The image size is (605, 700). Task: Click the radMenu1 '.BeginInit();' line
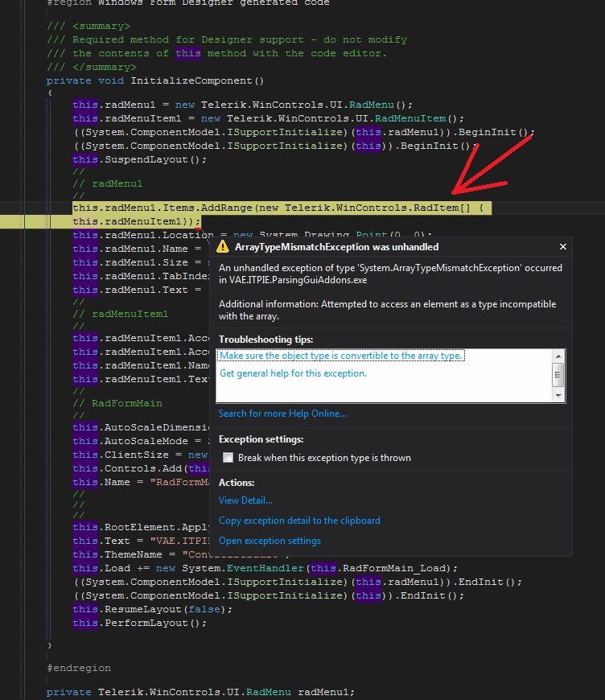click(x=303, y=132)
